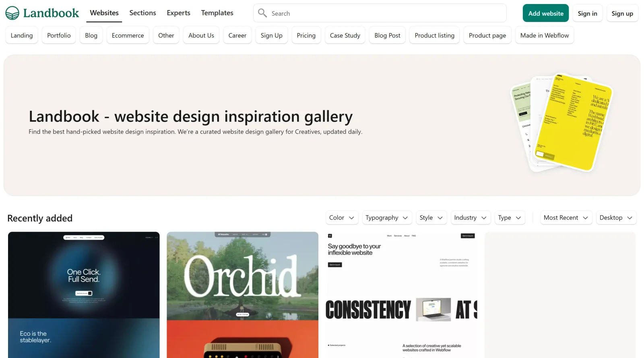The image size is (644, 358).
Task: Click the yellow hero card stack image
Action: [x=562, y=122]
